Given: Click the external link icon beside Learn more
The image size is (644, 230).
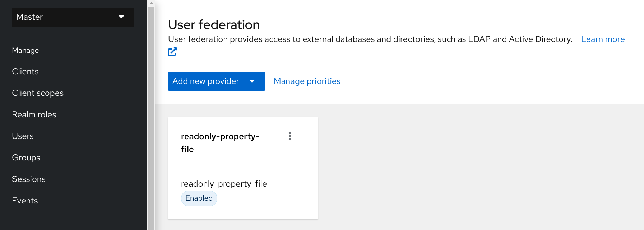Looking at the screenshot, I should coord(172,52).
